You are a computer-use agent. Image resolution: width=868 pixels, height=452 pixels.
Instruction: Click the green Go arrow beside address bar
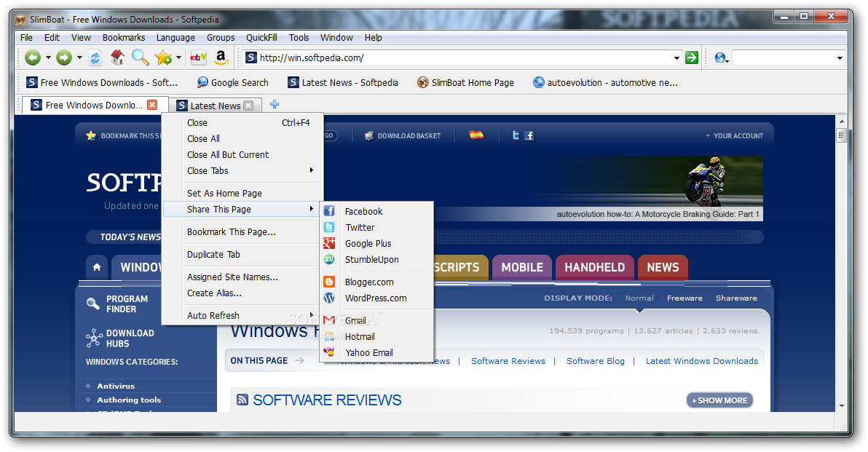pos(691,58)
